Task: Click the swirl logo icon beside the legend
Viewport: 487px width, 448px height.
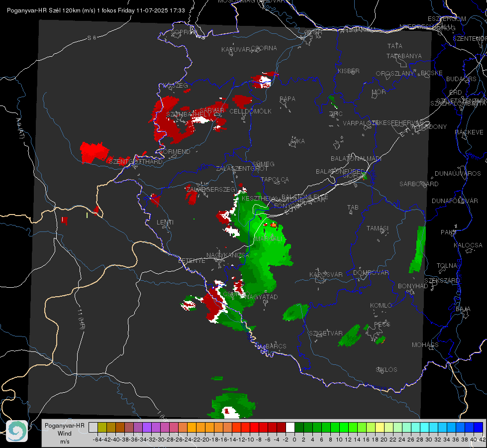Action: pos(17,431)
